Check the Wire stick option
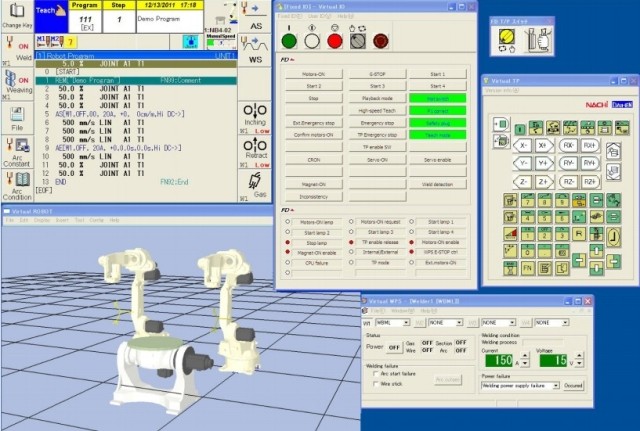 [377, 383]
